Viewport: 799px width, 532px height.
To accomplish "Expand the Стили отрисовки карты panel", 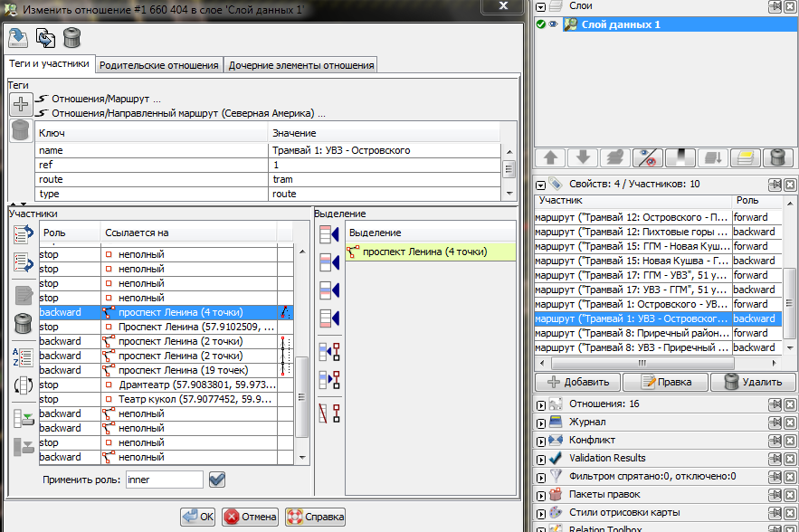I will tap(540, 514).
